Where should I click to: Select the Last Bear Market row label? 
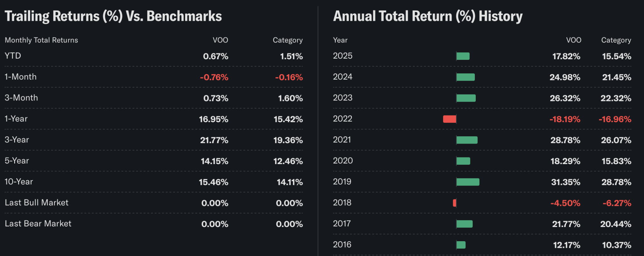pyautogui.click(x=38, y=224)
